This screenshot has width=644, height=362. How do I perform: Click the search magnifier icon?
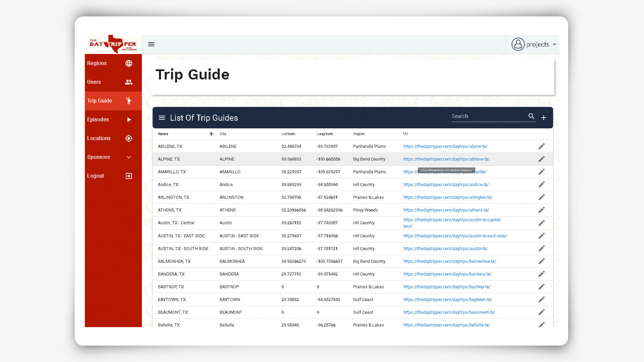[531, 116]
